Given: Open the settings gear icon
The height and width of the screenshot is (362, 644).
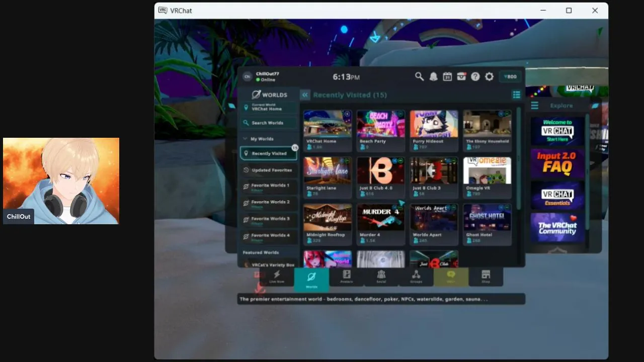Looking at the screenshot, I should 489,76.
